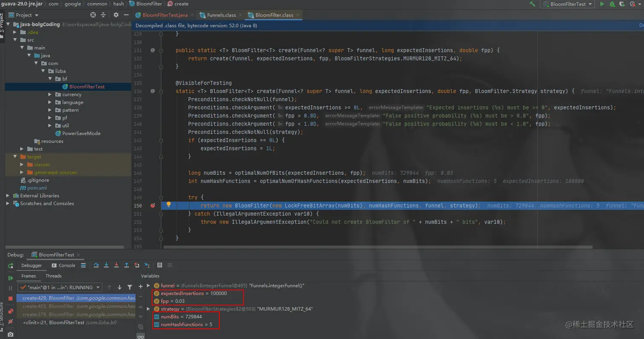
Task: Click the Step Out debug icon
Action: point(126,265)
